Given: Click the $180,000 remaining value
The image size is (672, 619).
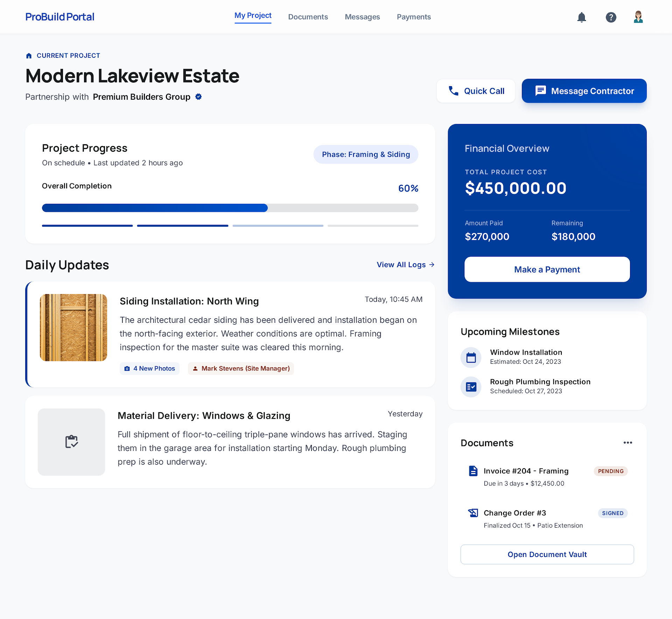Looking at the screenshot, I should 573,237.
